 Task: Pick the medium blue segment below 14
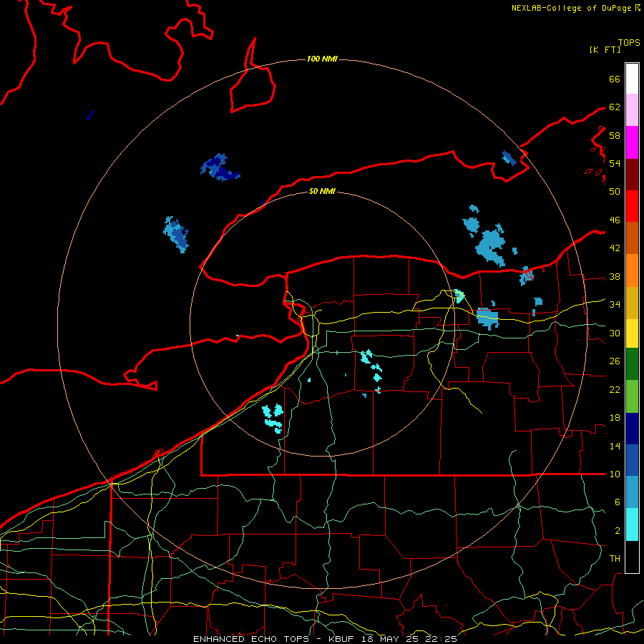[x=632, y=460]
